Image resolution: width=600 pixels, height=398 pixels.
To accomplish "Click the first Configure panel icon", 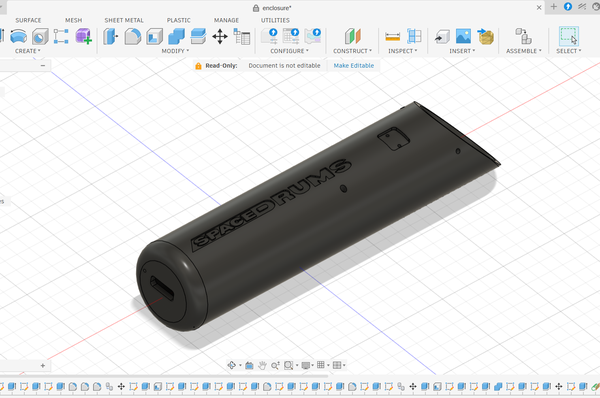I will point(269,36).
